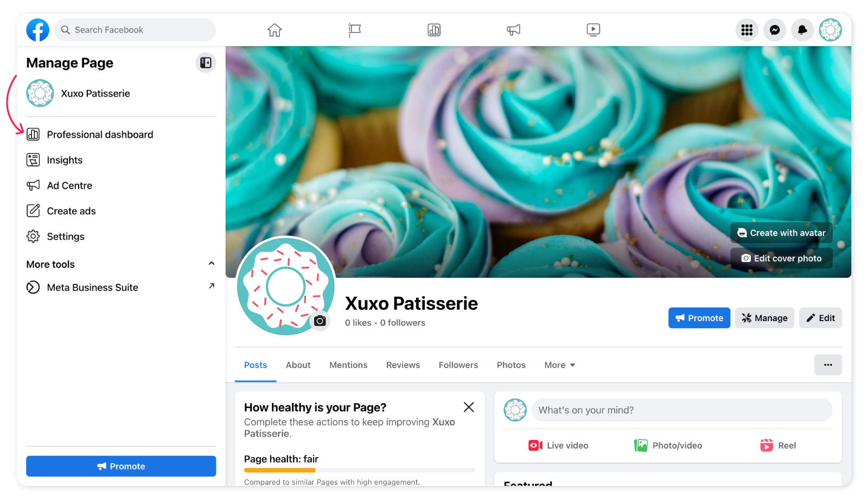Dismiss the How healthy is your Page card
Image resolution: width=868 pixels, height=499 pixels.
pyautogui.click(x=469, y=407)
